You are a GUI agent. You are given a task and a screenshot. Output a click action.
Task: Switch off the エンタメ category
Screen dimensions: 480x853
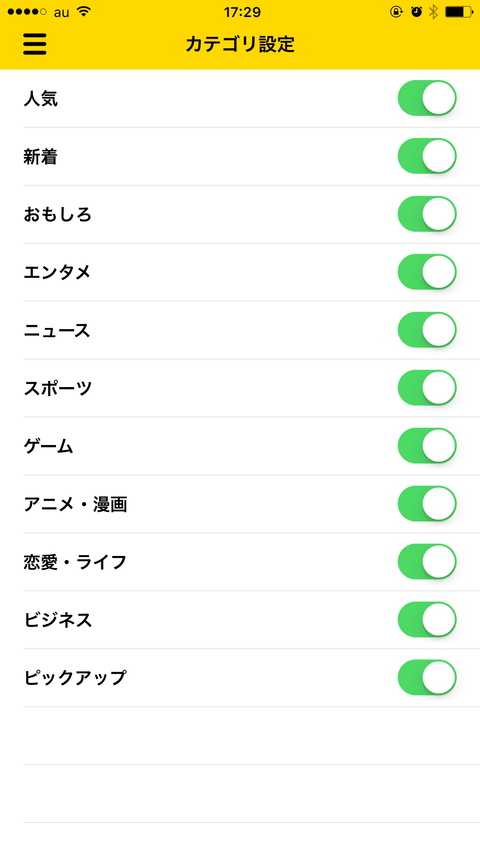pos(427,272)
